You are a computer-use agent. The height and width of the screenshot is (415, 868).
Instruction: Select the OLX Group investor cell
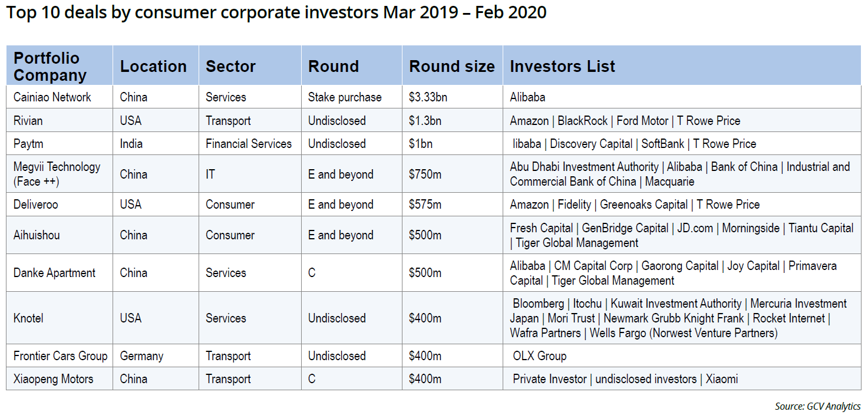pos(539,356)
